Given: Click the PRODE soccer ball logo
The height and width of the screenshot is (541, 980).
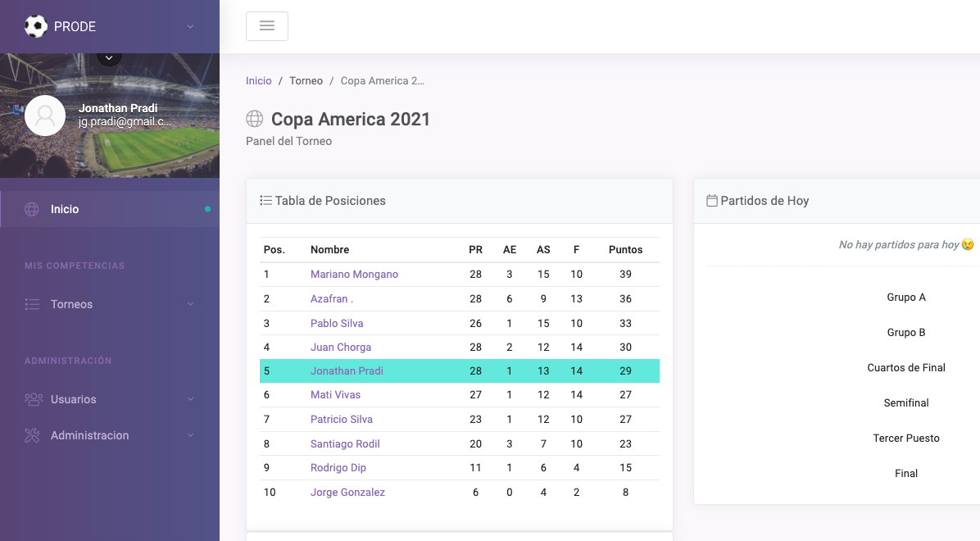Looking at the screenshot, I should click(x=36, y=26).
